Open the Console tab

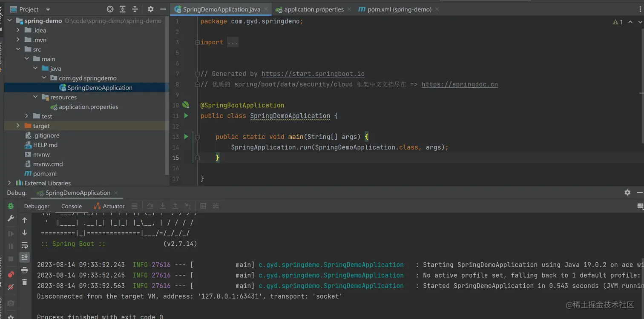point(72,206)
